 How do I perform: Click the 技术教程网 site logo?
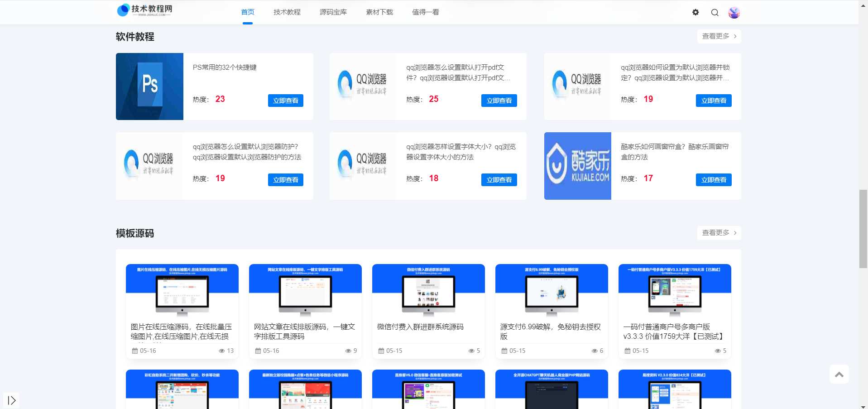coord(144,10)
